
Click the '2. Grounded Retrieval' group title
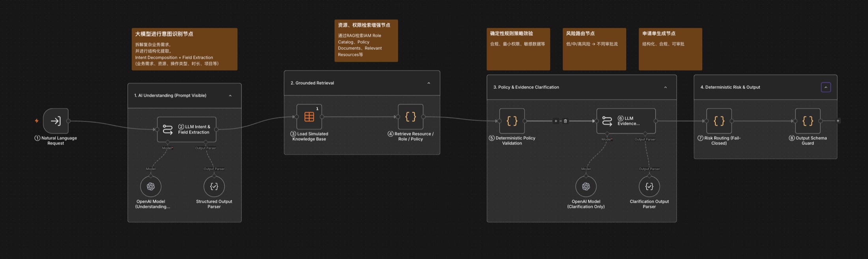(312, 83)
